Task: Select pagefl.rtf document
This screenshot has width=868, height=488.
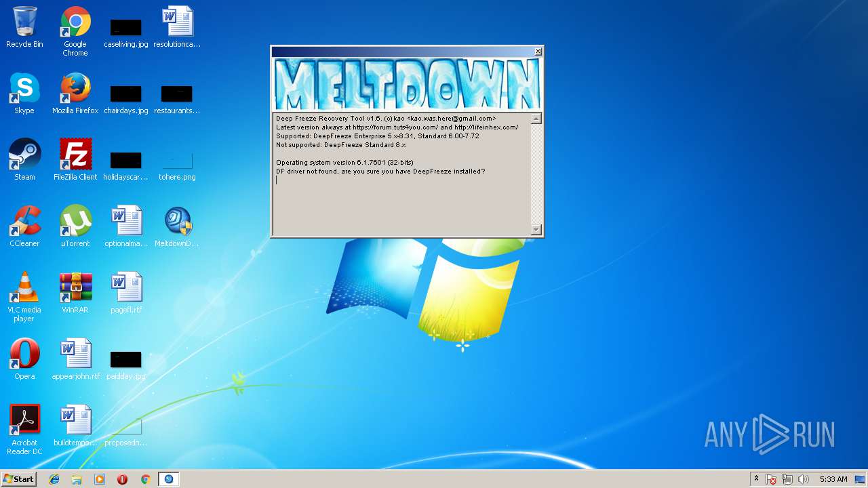Action: click(126, 293)
